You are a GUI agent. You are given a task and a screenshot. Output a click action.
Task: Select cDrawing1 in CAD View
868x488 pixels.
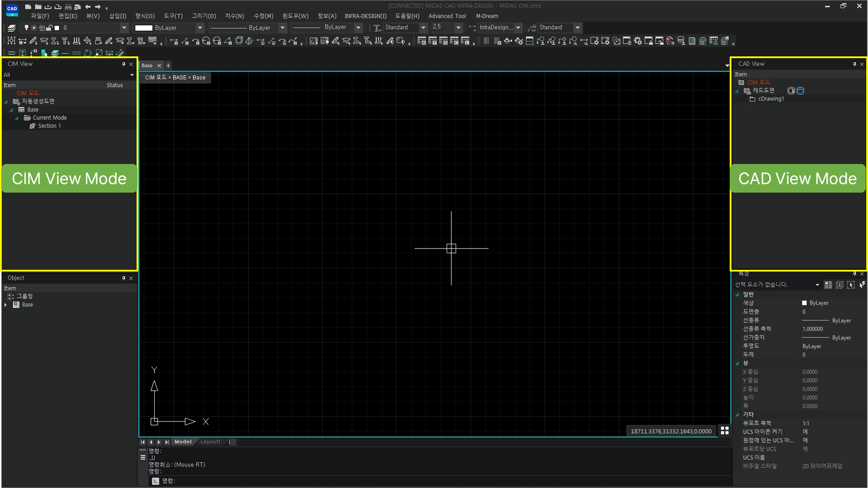[770, 99]
